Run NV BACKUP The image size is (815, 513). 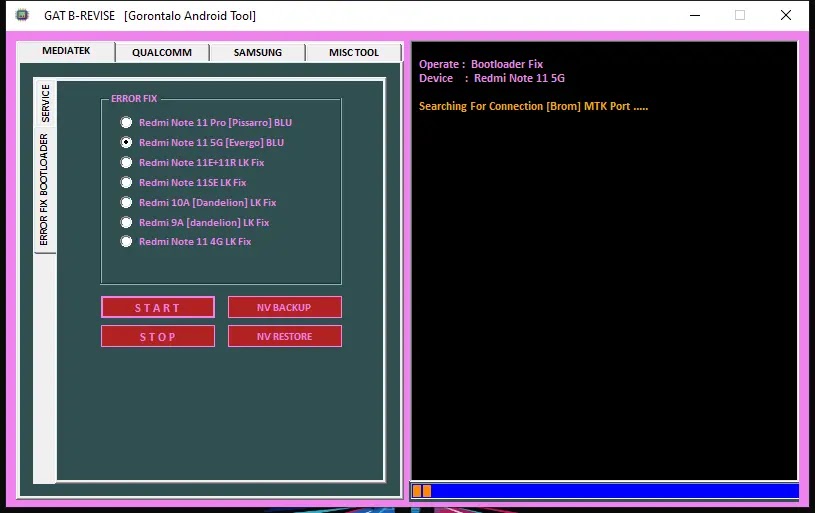coord(284,307)
